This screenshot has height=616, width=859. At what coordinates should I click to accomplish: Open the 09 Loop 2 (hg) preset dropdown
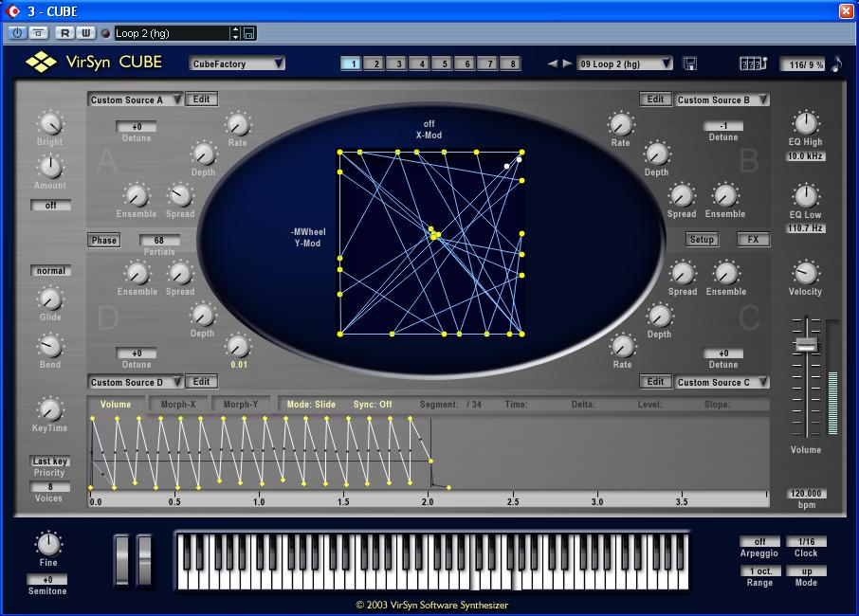point(625,63)
